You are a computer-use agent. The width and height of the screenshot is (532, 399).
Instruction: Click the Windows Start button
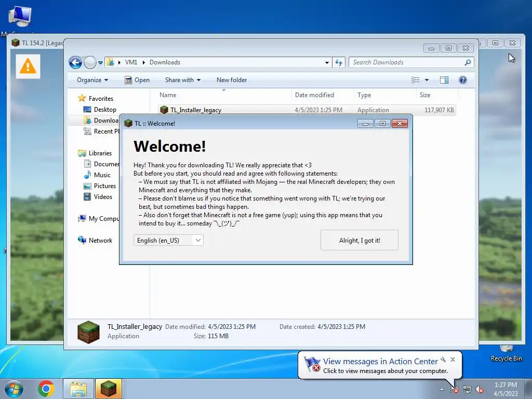coord(14,389)
